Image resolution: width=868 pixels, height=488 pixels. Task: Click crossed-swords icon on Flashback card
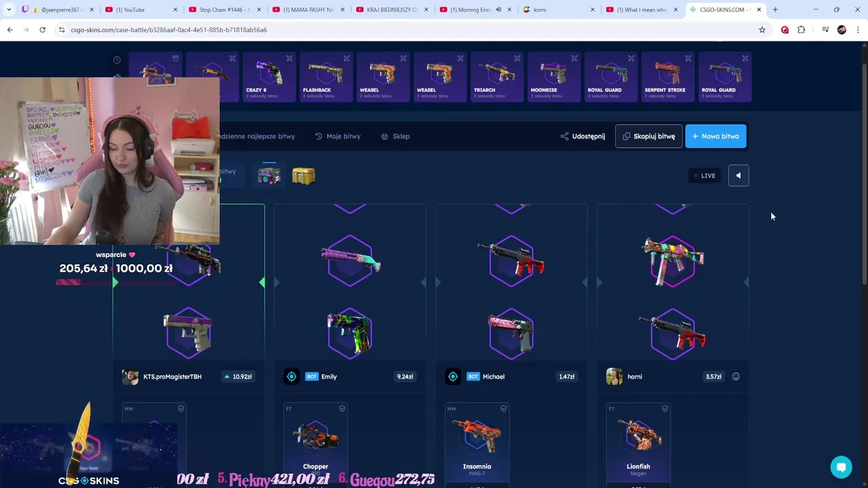[347, 58]
